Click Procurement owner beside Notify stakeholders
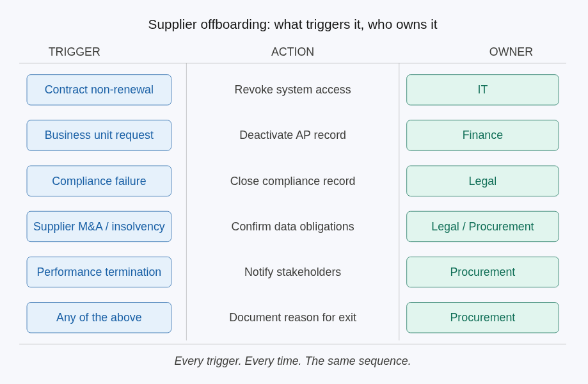Image resolution: width=588 pixels, height=384 pixels. coord(482,272)
